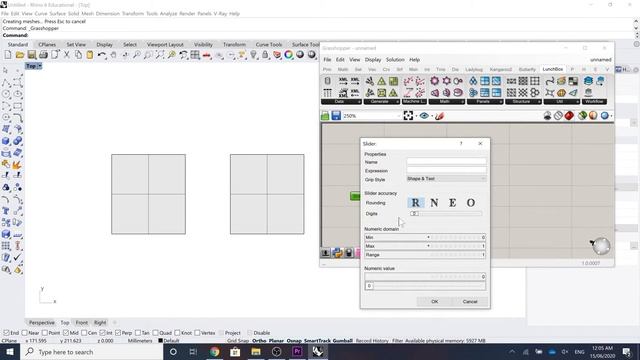Toggle the Perp osnap checkbox

coord(118,333)
